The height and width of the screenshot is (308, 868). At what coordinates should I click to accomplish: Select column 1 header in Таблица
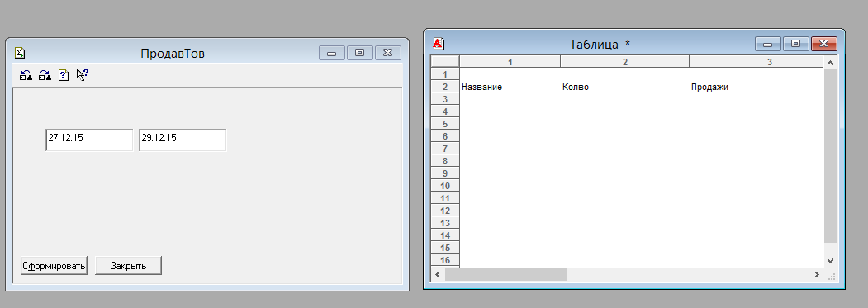(x=510, y=62)
